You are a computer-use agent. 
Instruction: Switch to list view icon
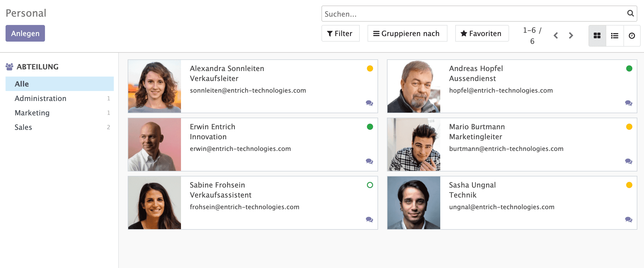click(x=615, y=36)
